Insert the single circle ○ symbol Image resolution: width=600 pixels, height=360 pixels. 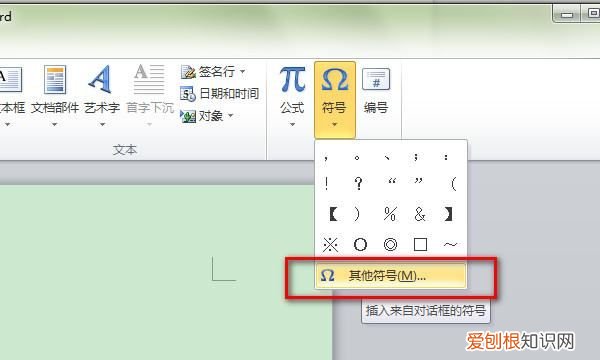360,244
